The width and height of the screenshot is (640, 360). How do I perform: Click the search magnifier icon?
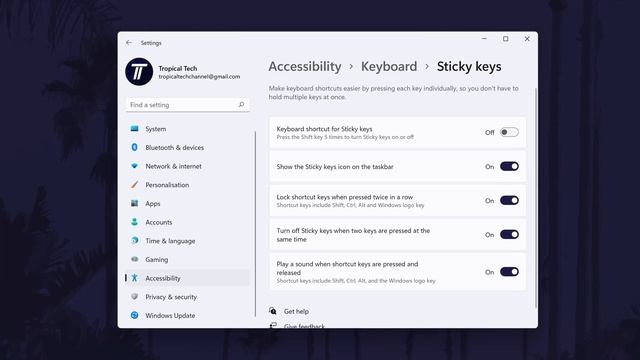241,105
